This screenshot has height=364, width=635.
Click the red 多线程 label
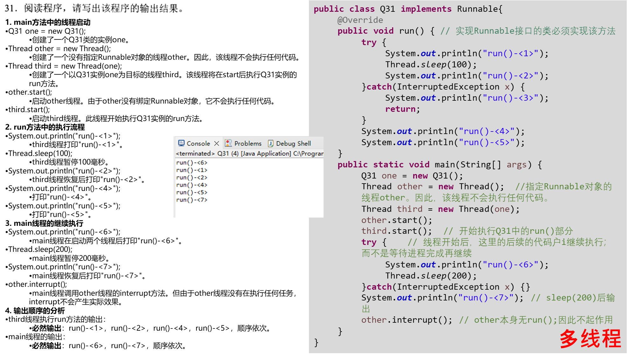(590, 339)
